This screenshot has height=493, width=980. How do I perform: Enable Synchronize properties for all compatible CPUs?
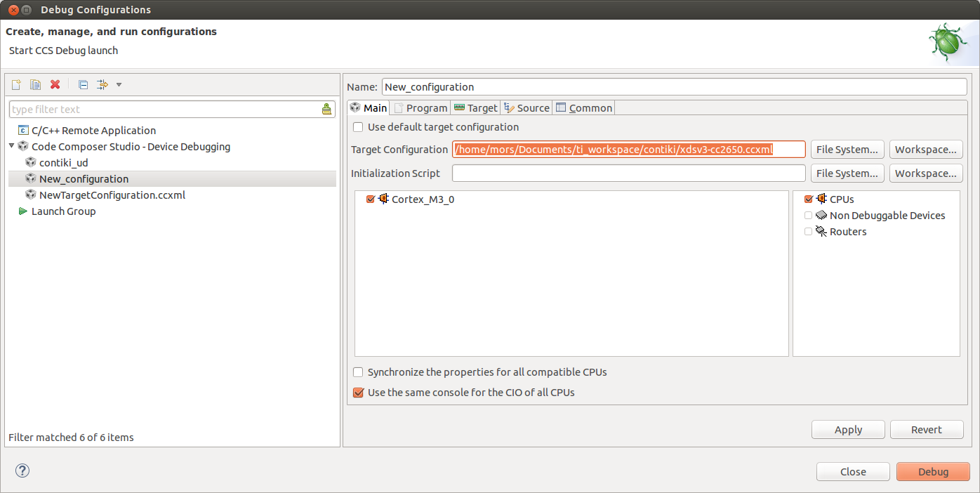coord(358,372)
